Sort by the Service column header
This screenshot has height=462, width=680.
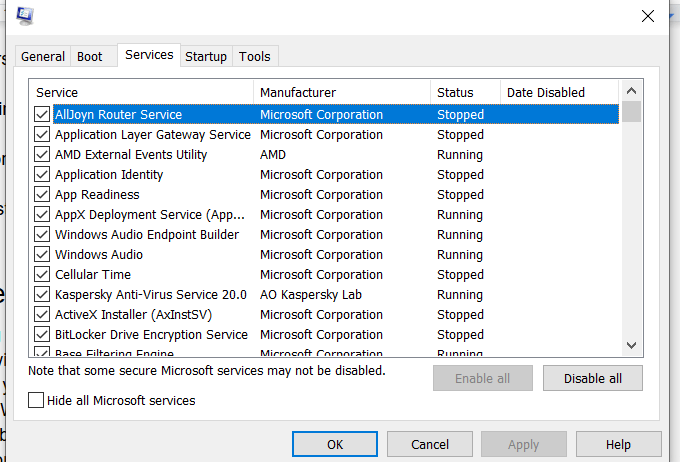[x=141, y=92]
